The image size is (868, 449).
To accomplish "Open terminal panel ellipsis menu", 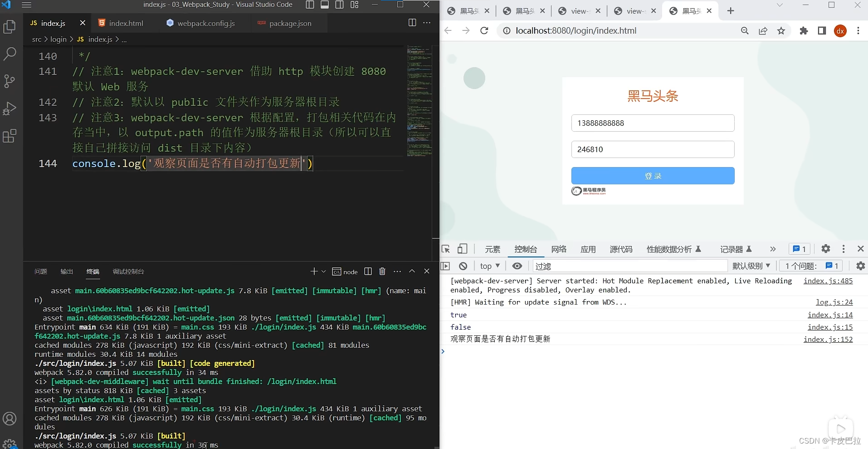I will coord(397,271).
